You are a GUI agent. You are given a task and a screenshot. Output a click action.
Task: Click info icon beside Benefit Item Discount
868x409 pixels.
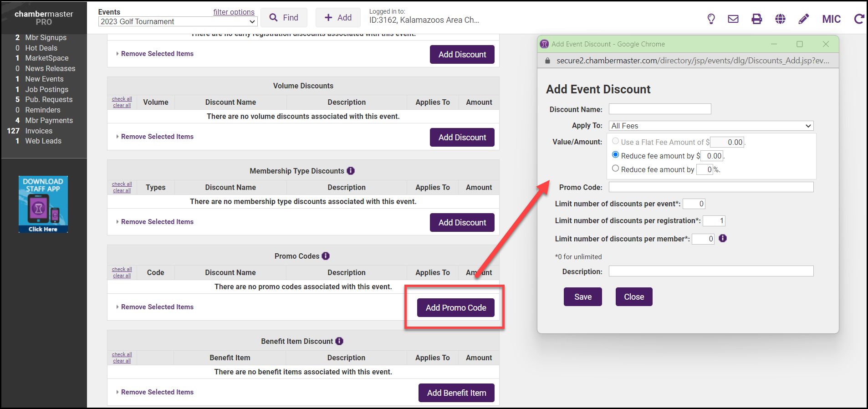[x=339, y=341]
